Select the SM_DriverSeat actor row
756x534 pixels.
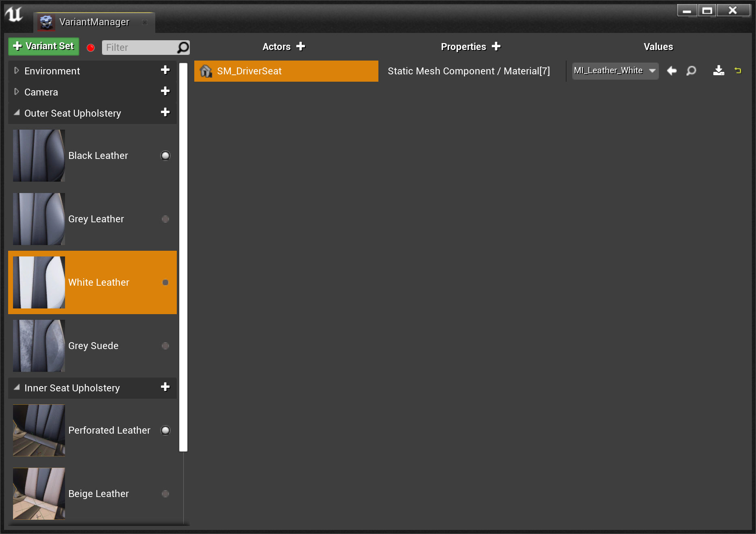286,71
